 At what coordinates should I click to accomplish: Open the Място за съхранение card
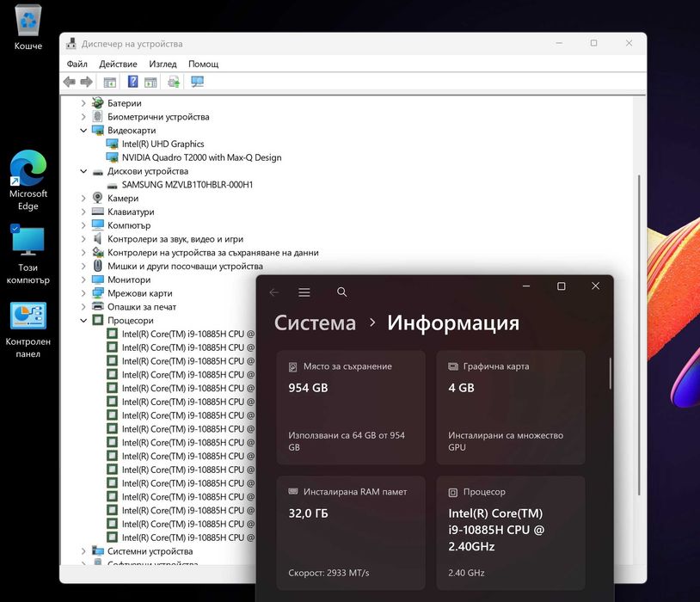tap(351, 408)
